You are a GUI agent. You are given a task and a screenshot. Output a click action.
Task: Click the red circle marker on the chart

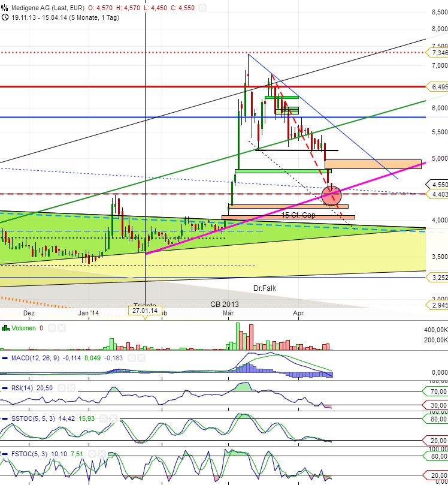click(x=332, y=196)
